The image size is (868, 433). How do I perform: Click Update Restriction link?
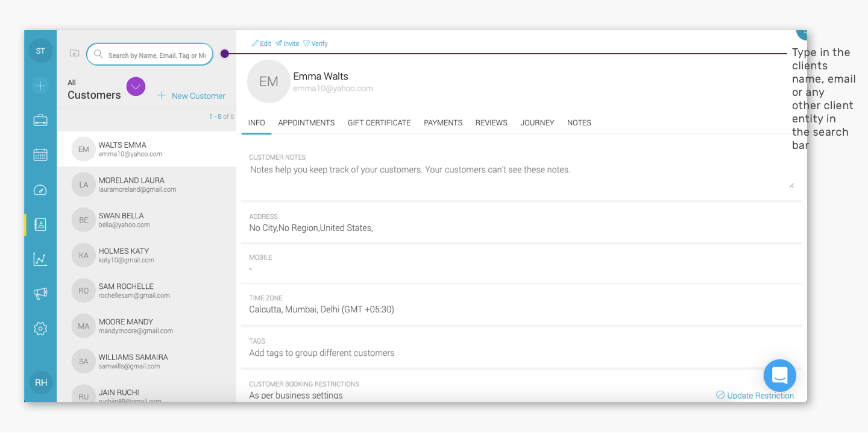[x=755, y=396]
